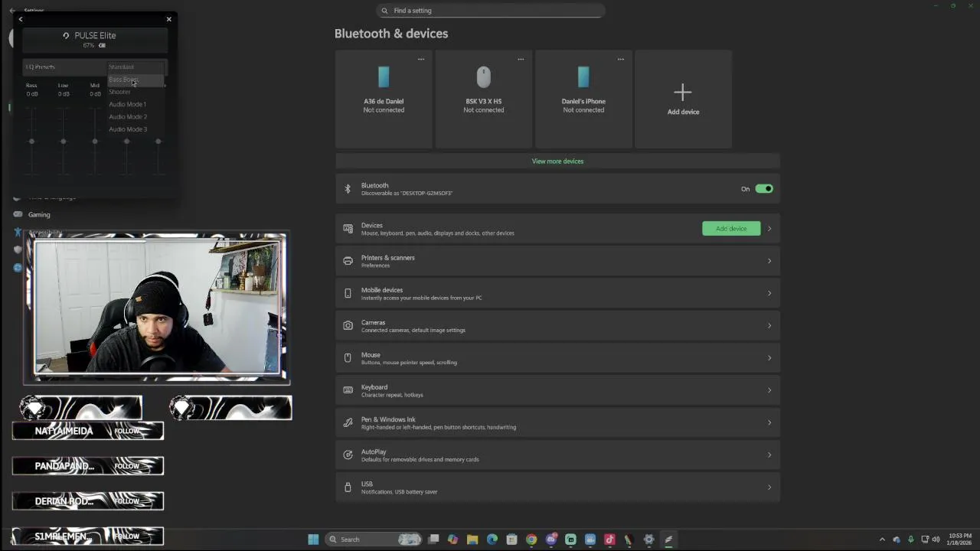Click Follow next to NATYAIMEIDA
This screenshot has height=551, width=980.
pos(127,431)
